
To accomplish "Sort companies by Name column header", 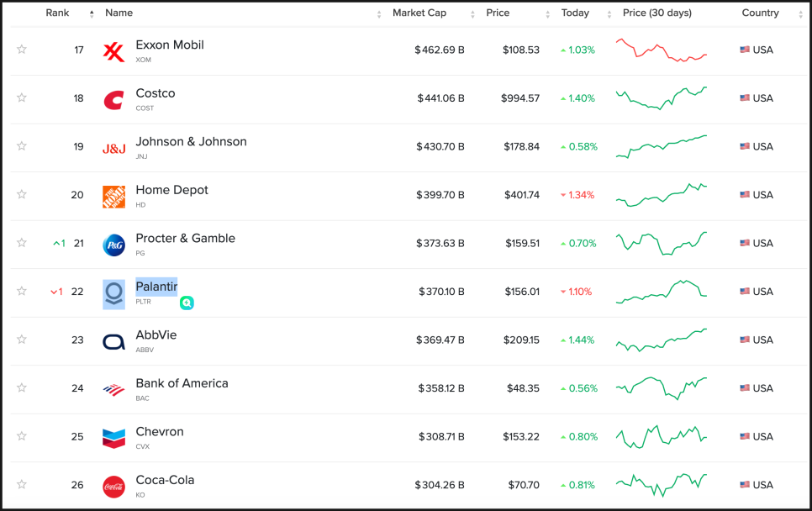I will 119,13.
